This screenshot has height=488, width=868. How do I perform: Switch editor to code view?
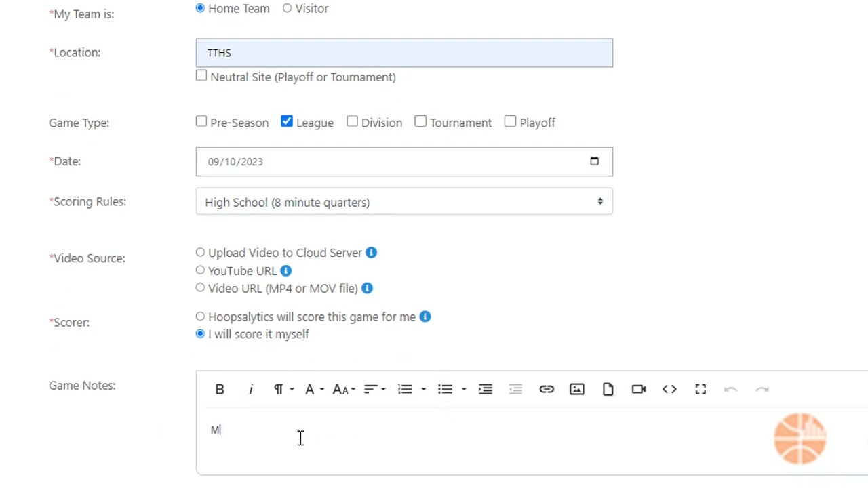[x=669, y=389]
